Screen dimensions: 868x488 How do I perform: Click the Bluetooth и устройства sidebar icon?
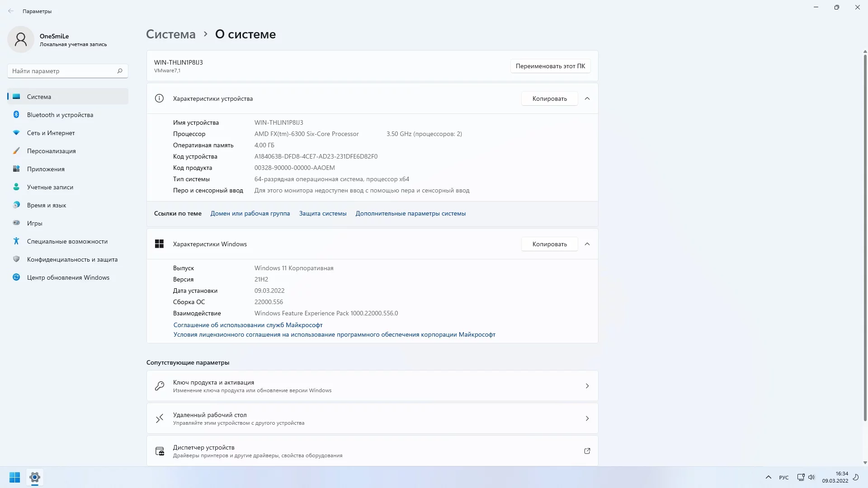[16, 115]
